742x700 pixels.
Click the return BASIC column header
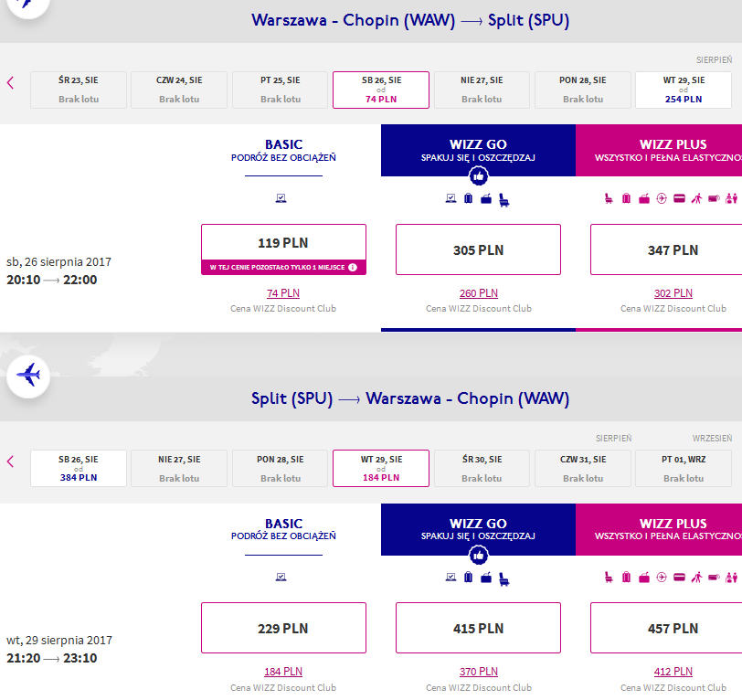(283, 529)
